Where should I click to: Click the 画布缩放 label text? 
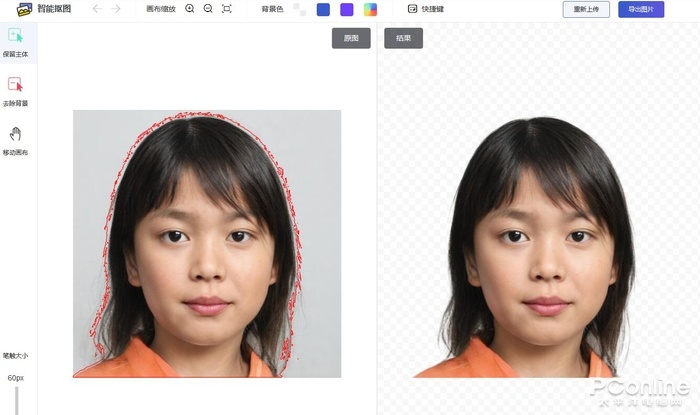[x=161, y=9]
